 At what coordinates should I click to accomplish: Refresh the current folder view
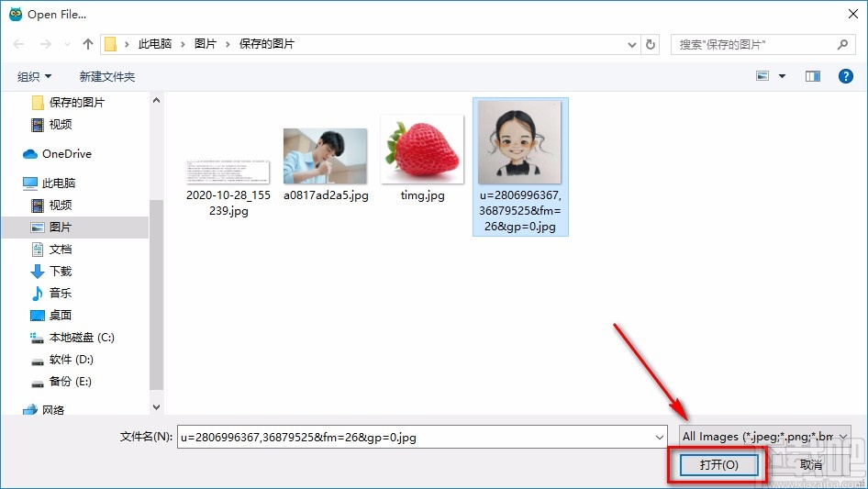(651, 44)
